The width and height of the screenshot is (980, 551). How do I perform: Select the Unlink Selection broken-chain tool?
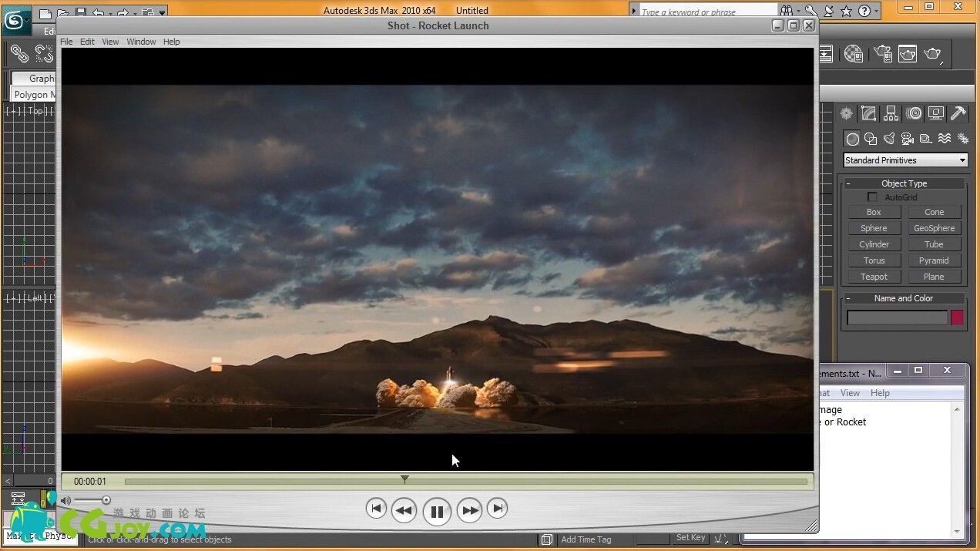click(44, 54)
